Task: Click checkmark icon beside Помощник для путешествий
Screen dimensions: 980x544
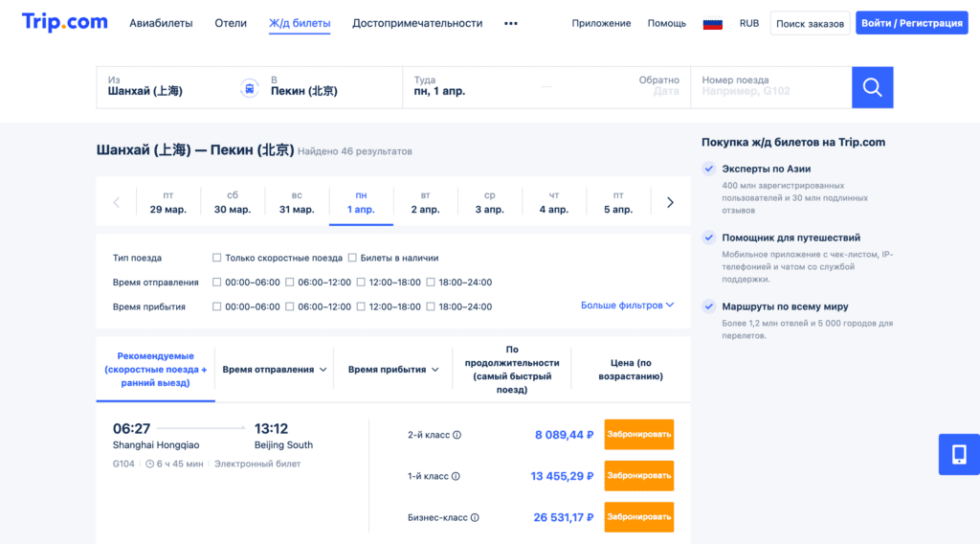Action: click(x=709, y=238)
